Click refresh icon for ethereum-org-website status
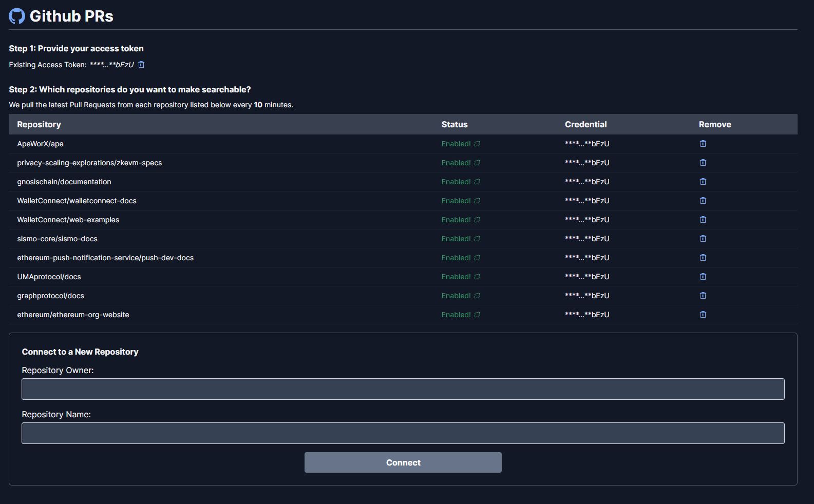Image resolution: width=814 pixels, height=504 pixels. click(x=477, y=315)
